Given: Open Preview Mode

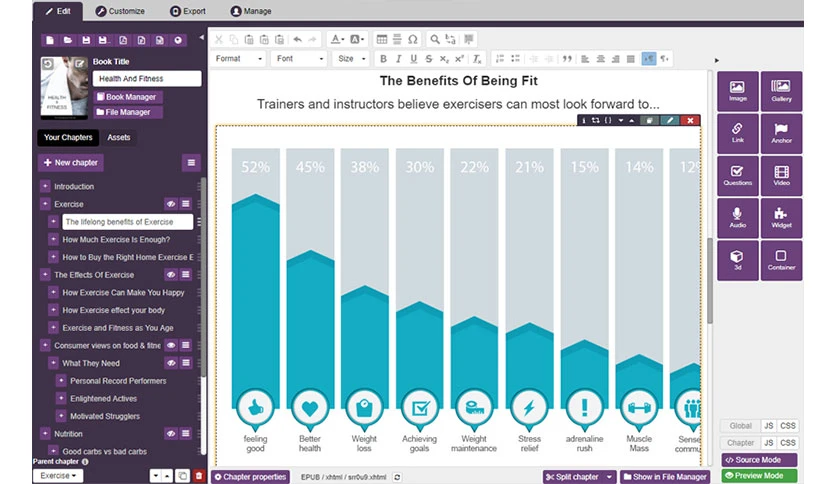Looking at the screenshot, I should [759, 475].
